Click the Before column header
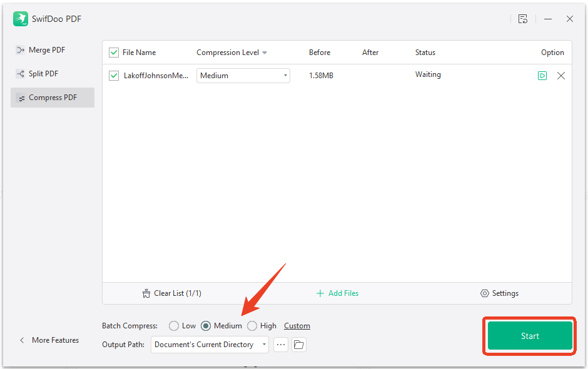This screenshot has height=369, width=588. click(x=320, y=53)
